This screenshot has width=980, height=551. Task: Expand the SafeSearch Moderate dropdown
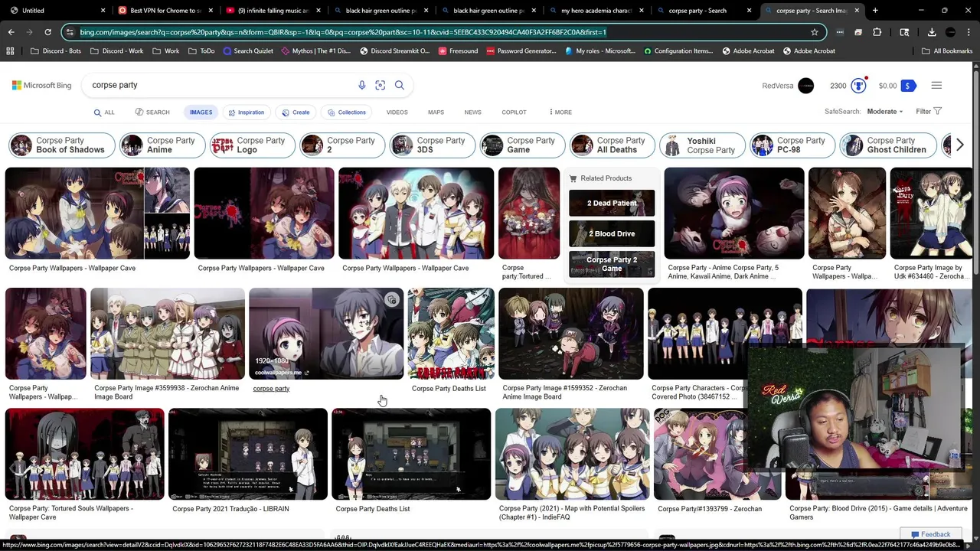point(884,112)
